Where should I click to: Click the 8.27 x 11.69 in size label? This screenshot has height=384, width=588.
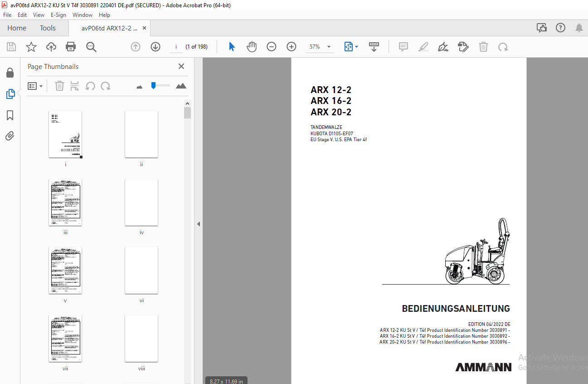(226, 381)
